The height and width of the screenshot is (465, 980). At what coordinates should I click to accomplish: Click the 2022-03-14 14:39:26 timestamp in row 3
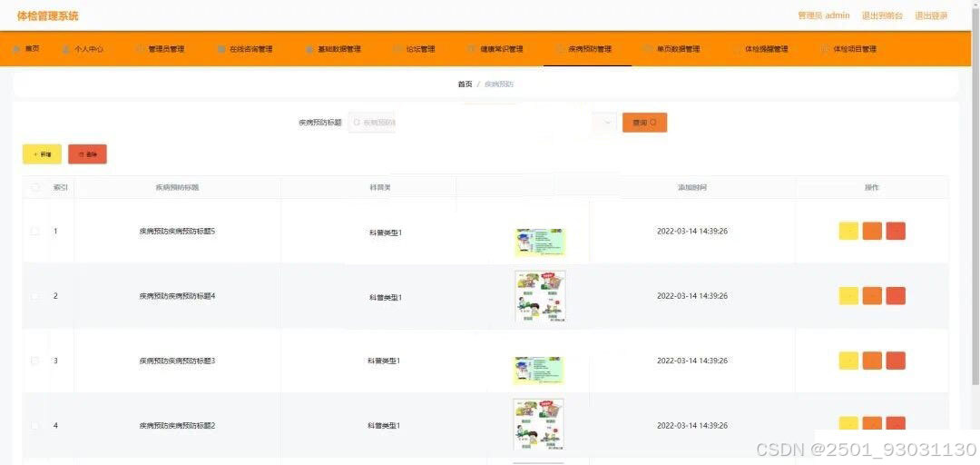coord(692,361)
